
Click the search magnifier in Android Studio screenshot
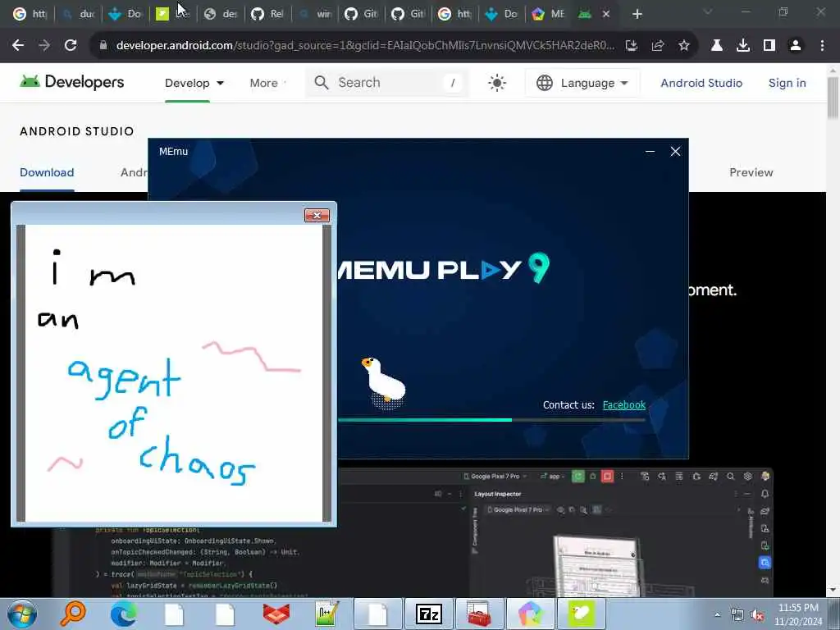click(x=730, y=477)
